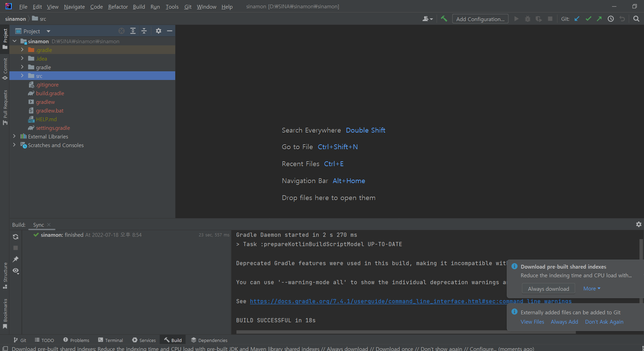Toggle build view eye icon
The height and width of the screenshot is (351, 644).
pyautogui.click(x=16, y=271)
